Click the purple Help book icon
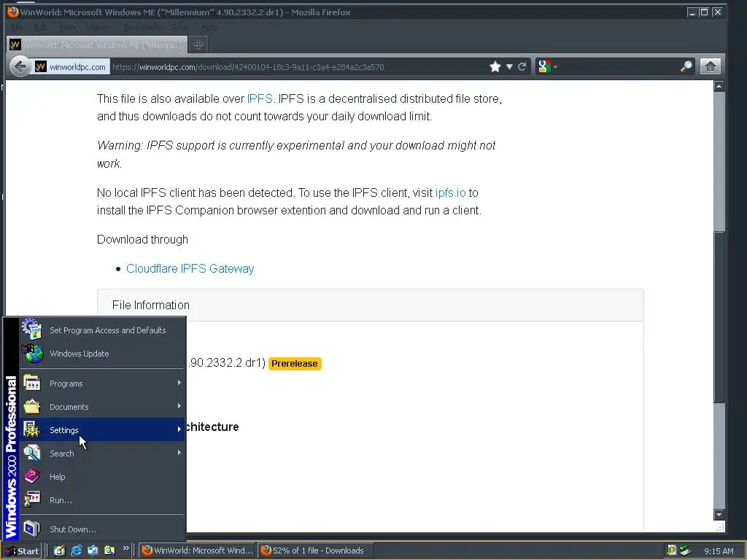Viewport: 747px width, 560px height. tap(32, 476)
